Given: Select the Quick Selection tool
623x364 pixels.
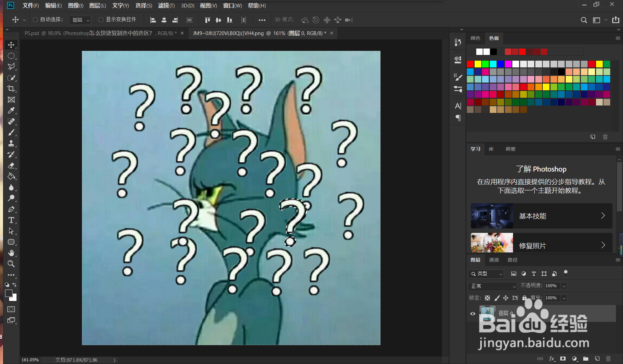Looking at the screenshot, I should [11, 78].
